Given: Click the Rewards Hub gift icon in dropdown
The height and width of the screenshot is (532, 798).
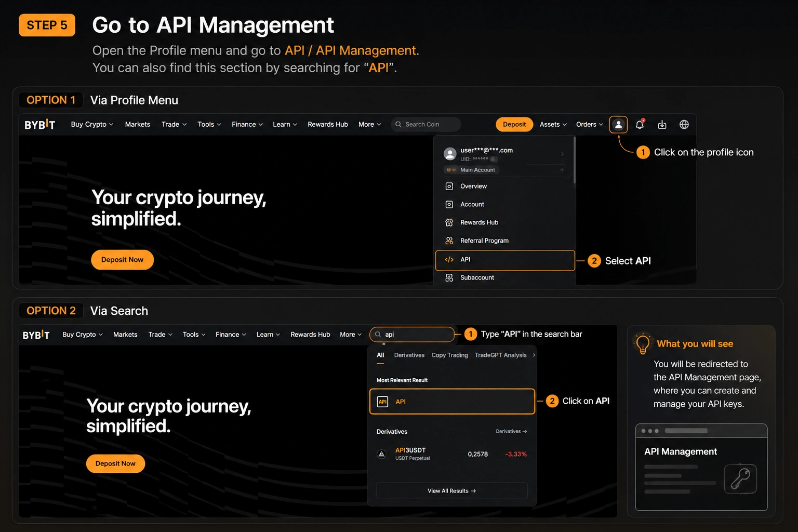Looking at the screenshot, I should [449, 222].
